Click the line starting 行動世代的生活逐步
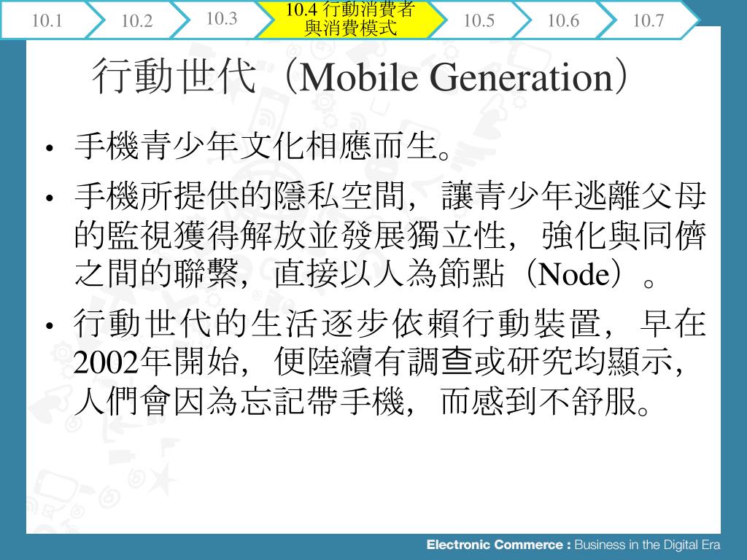 (x=390, y=323)
